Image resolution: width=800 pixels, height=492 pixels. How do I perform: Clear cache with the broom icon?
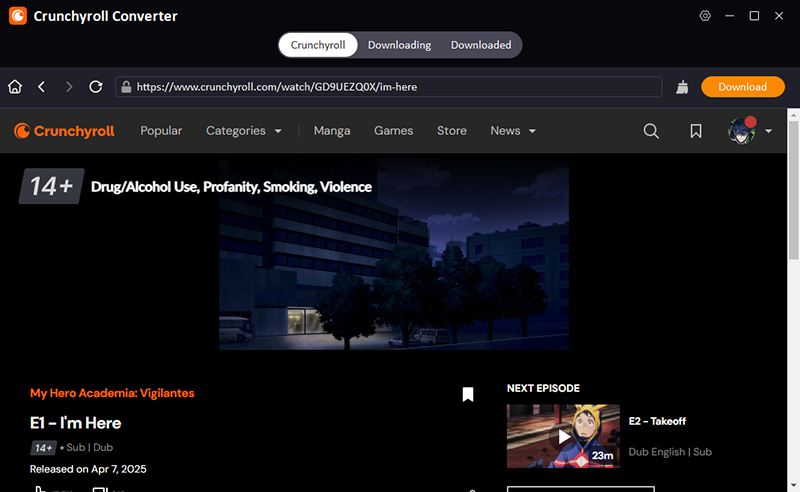click(x=682, y=87)
